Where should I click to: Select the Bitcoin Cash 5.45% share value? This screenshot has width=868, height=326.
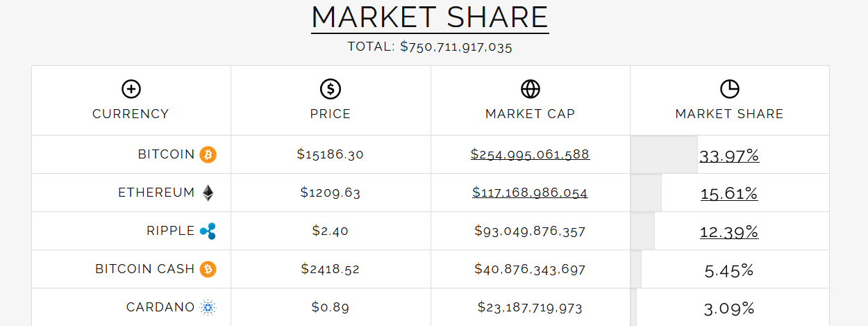click(x=729, y=270)
